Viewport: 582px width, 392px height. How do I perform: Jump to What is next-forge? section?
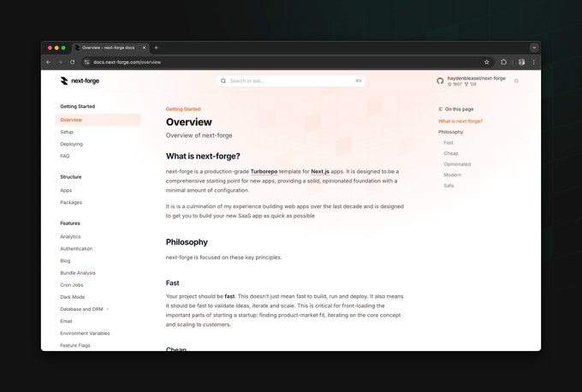click(x=460, y=122)
